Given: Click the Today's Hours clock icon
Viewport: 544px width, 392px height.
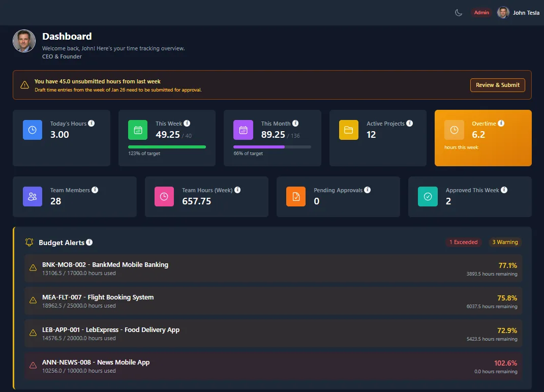Looking at the screenshot, I should [x=32, y=130].
